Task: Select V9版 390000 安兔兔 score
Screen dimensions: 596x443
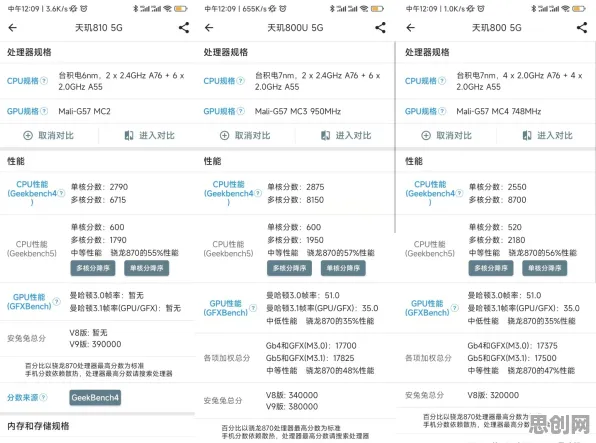Action: [95, 344]
